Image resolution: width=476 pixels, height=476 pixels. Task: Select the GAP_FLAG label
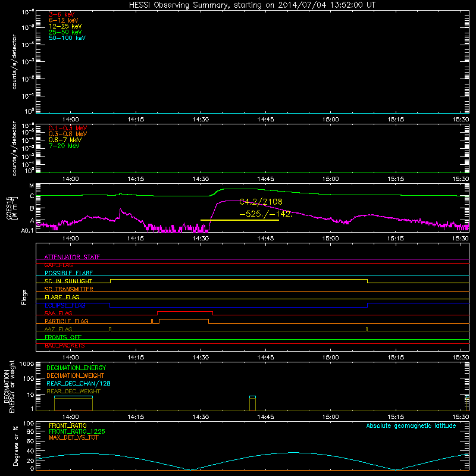click(58, 265)
